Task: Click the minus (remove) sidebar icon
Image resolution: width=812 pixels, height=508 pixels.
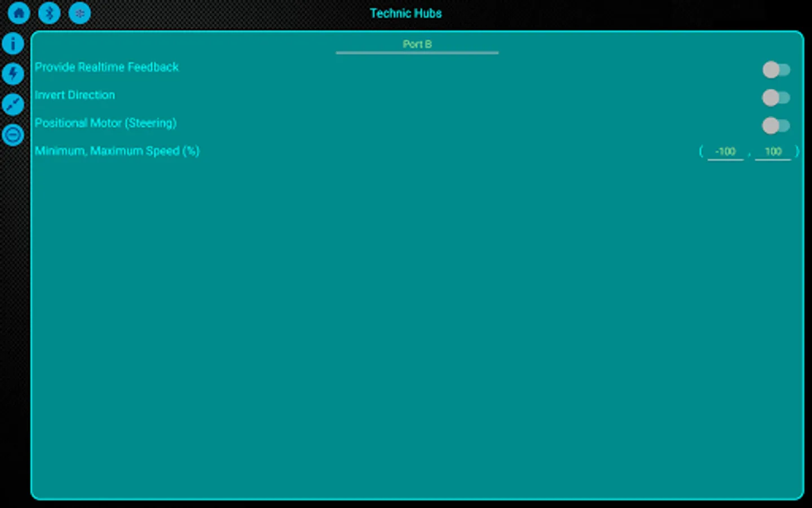Action: tap(13, 135)
